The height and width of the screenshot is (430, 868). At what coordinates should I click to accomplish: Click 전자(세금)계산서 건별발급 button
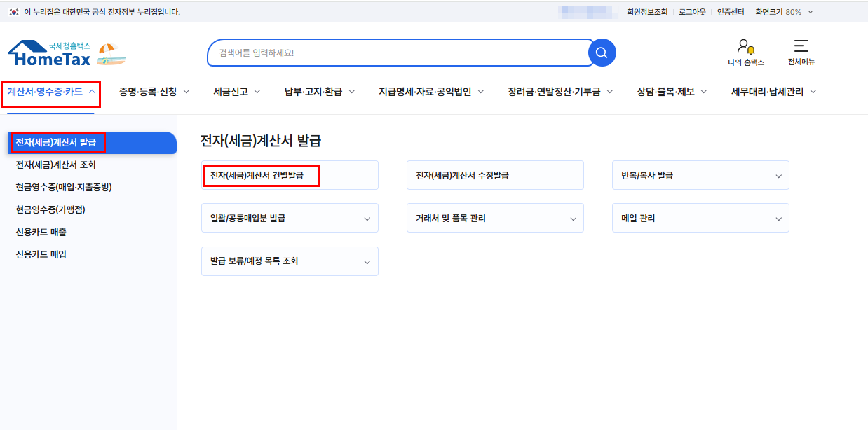coord(262,176)
